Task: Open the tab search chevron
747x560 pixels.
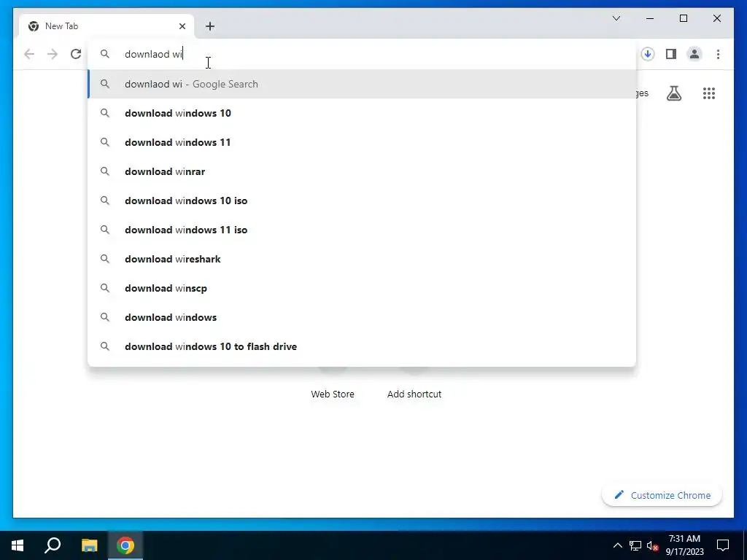Action: 616,18
